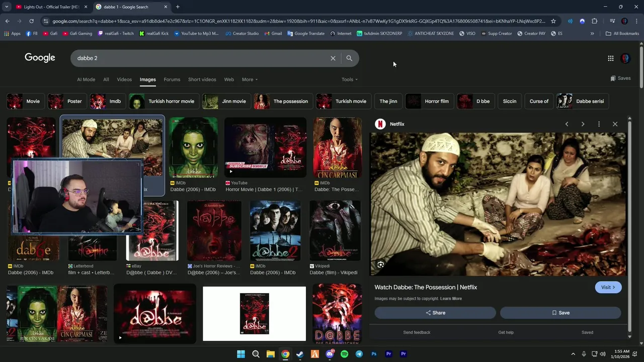Show hidden system tray icons
The height and width of the screenshot is (362, 644).
(x=573, y=354)
